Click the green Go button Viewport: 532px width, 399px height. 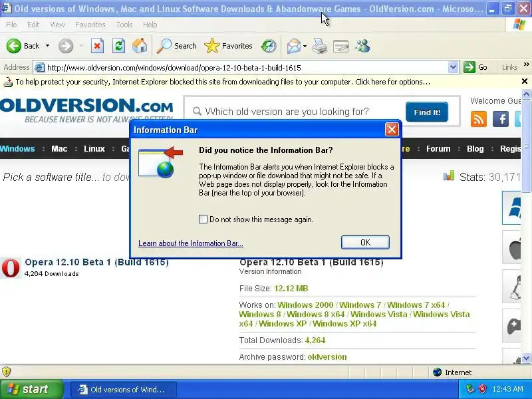[x=475, y=67]
